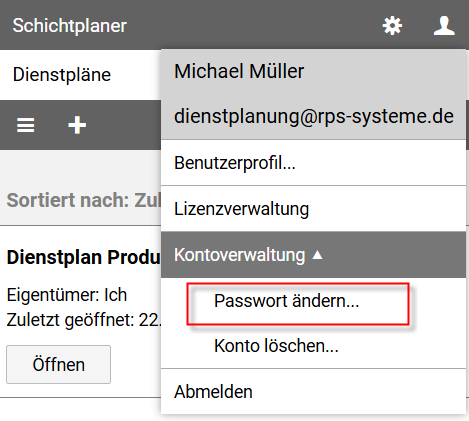Click the user account icon
Screen dimensions: 469x421
tap(444, 26)
